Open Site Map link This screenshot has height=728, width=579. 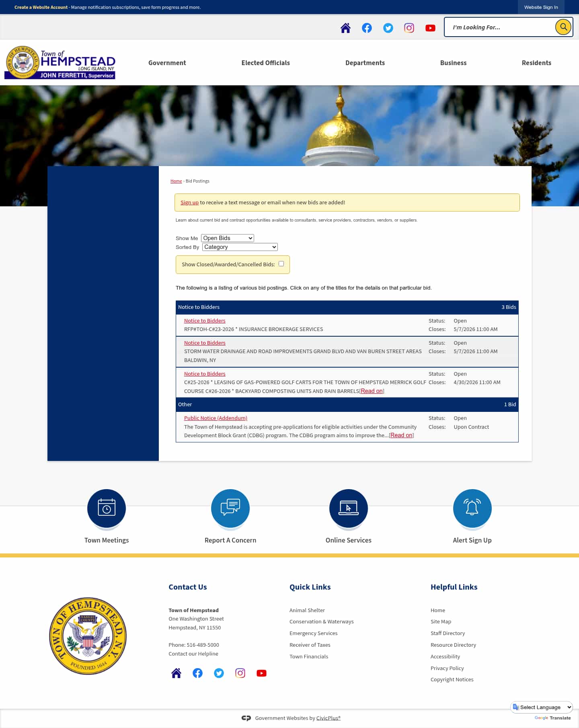pyautogui.click(x=441, y=621)
